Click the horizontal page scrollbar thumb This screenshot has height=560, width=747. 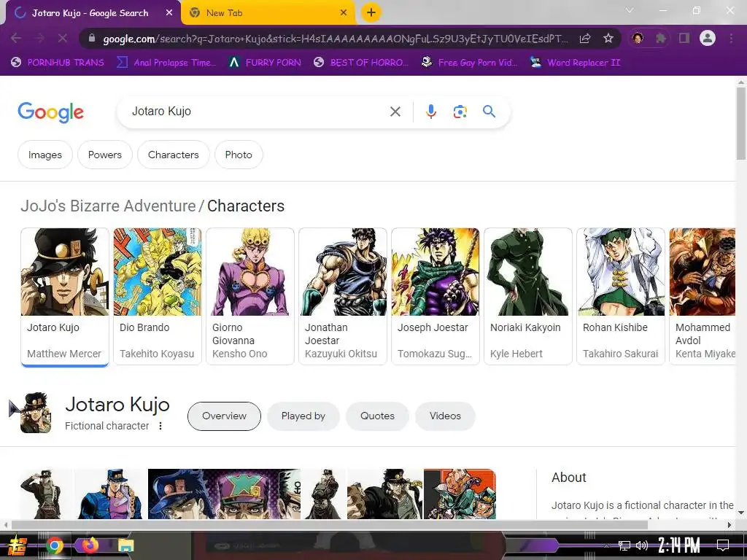pos(329,525)
